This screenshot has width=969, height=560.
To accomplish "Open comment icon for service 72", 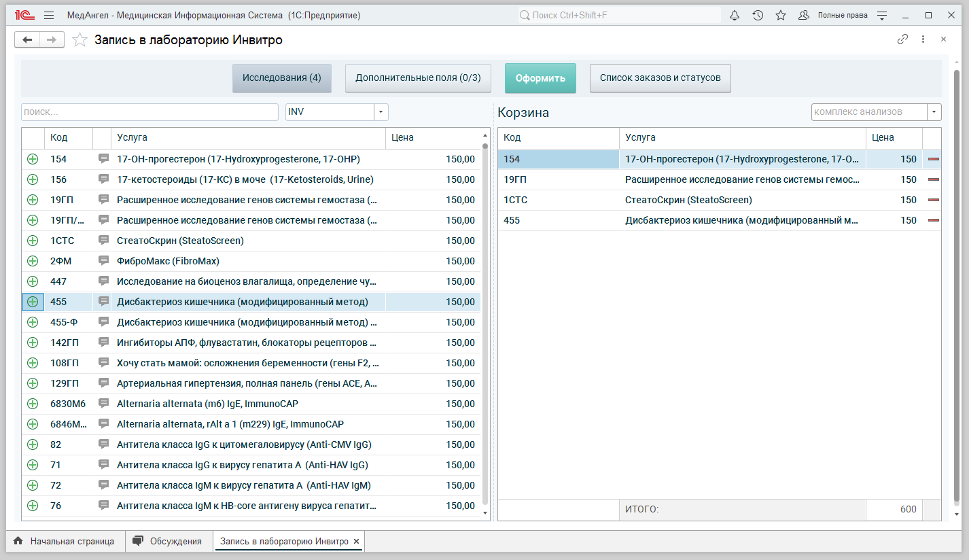I will pos(103,485).
